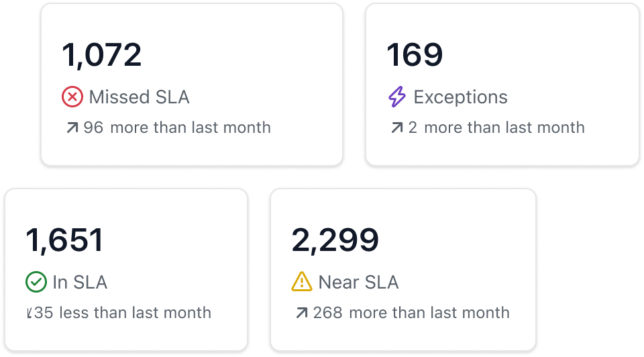Select the In SLA label
Screen dimensions: 644x357
click(x=80, y=283)
